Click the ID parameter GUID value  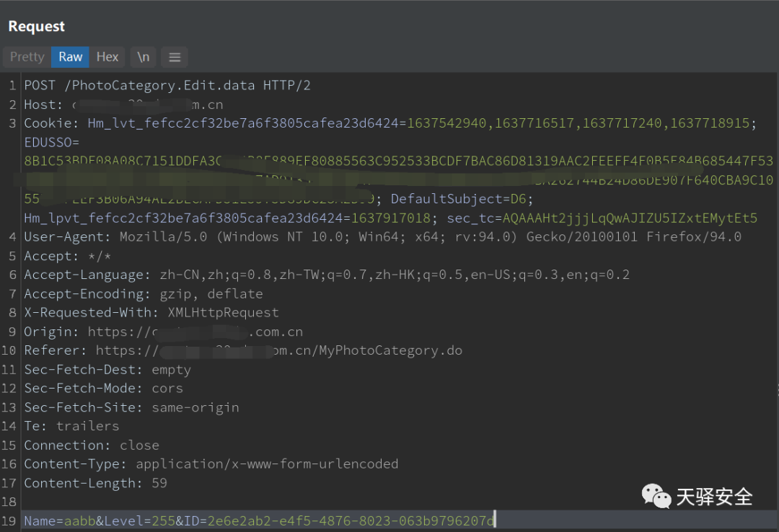(351, 520)
